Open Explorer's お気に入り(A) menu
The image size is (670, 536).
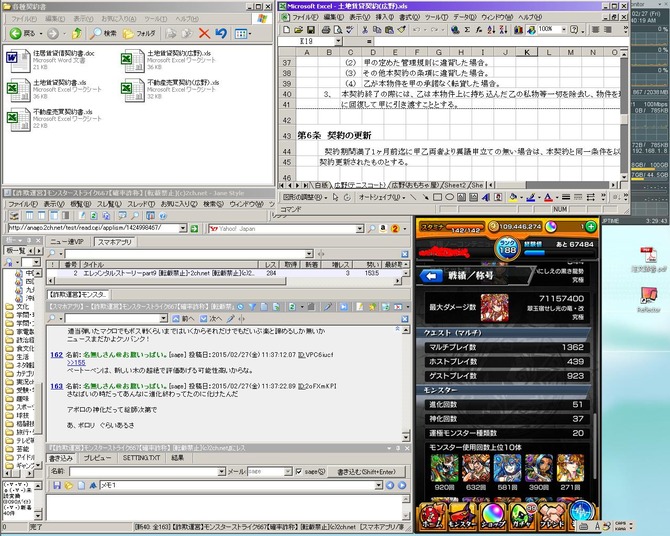(x=118, y=19)
